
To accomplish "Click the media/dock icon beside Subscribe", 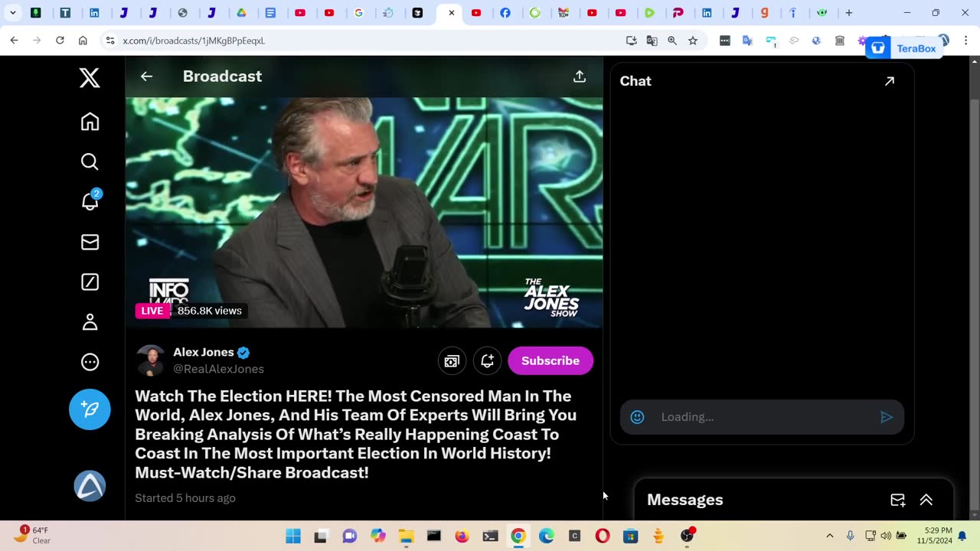I will pyautogui.click(x=452, y=361).
